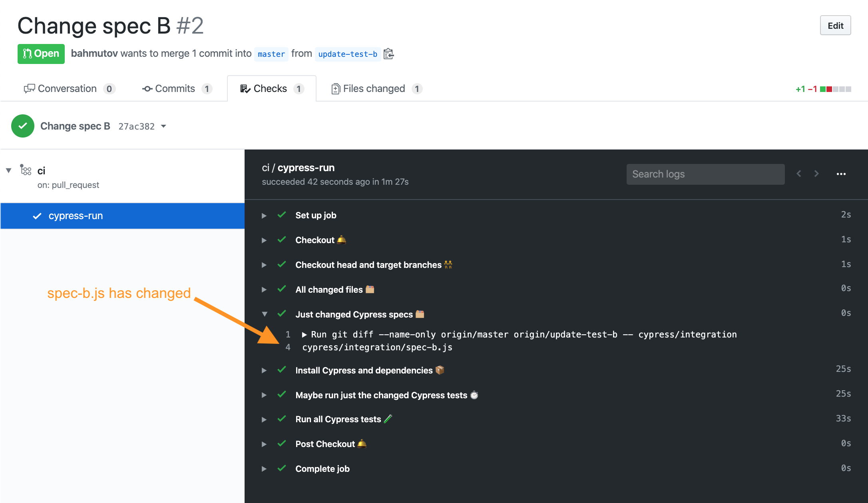Click the Edit button
The width and height of the screenshot is (868, 503).
tap(835, 26)
